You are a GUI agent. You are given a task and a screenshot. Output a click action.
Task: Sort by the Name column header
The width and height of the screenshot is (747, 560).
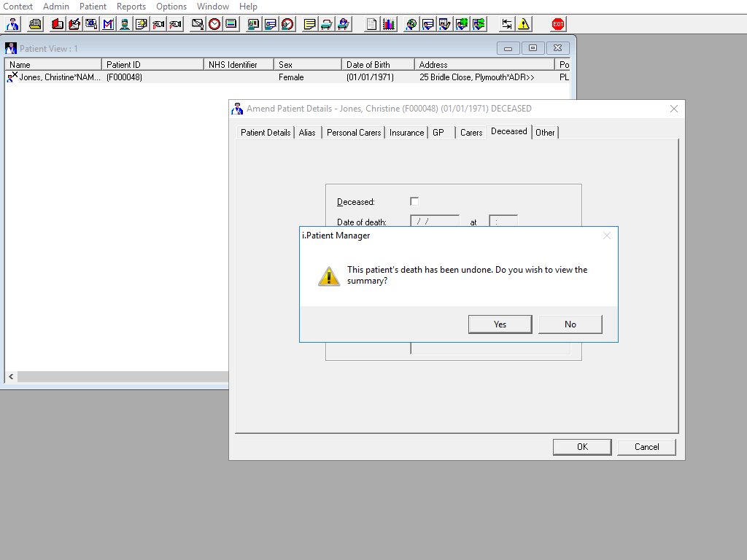click(x=53, y=64)
